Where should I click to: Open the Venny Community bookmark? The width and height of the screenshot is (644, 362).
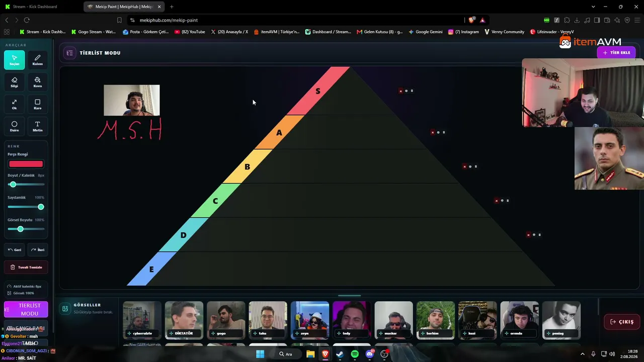(504, 32)
